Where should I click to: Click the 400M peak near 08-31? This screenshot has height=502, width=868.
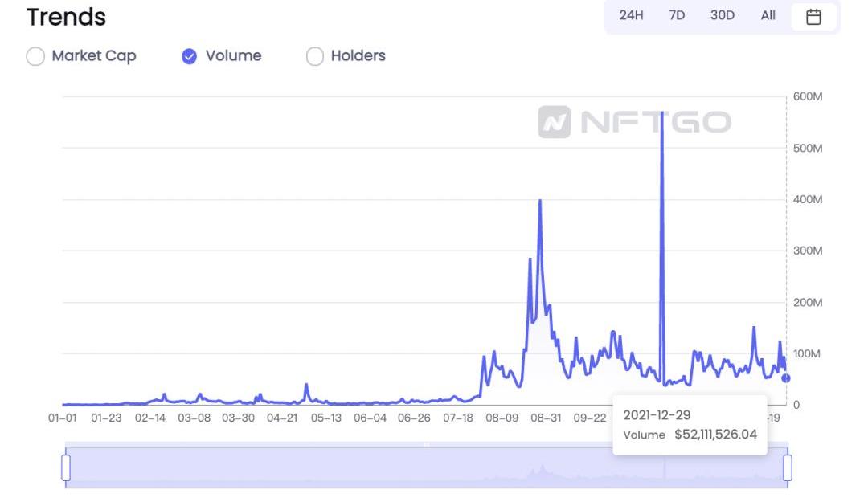[x=540, y=201]
